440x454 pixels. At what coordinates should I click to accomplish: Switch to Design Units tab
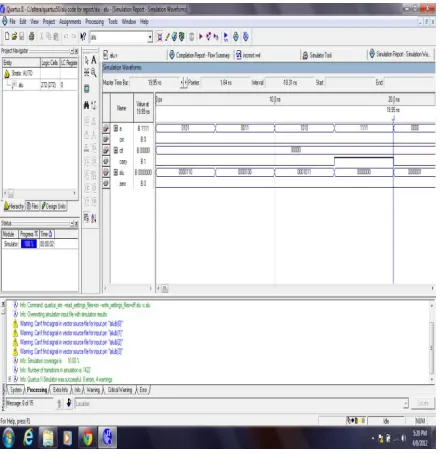click(x=54, y=206)
